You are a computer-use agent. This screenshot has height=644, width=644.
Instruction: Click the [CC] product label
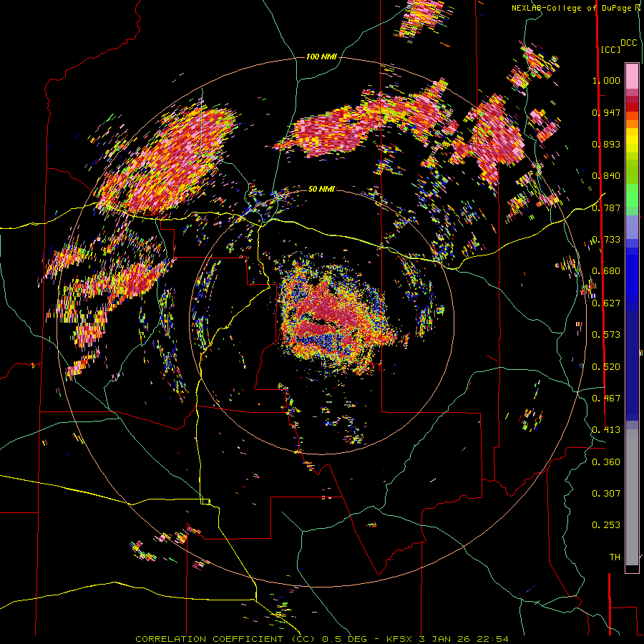(610, 49)
